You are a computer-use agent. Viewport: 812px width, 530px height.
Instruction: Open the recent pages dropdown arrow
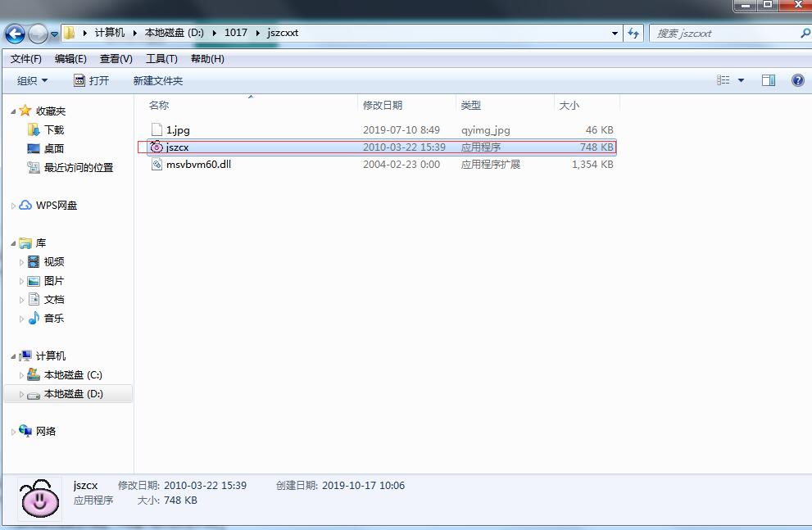tap(54, 34)
